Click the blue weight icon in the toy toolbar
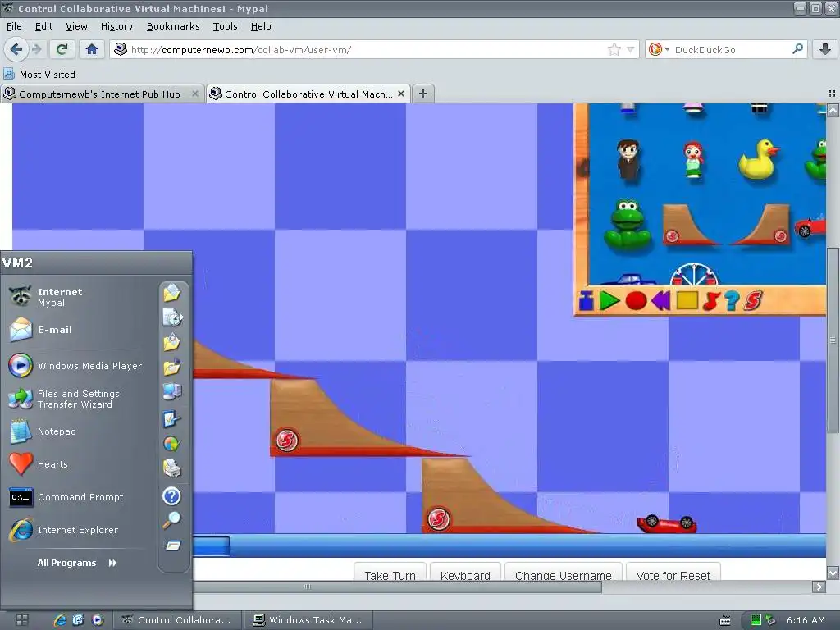 (586, 301)
